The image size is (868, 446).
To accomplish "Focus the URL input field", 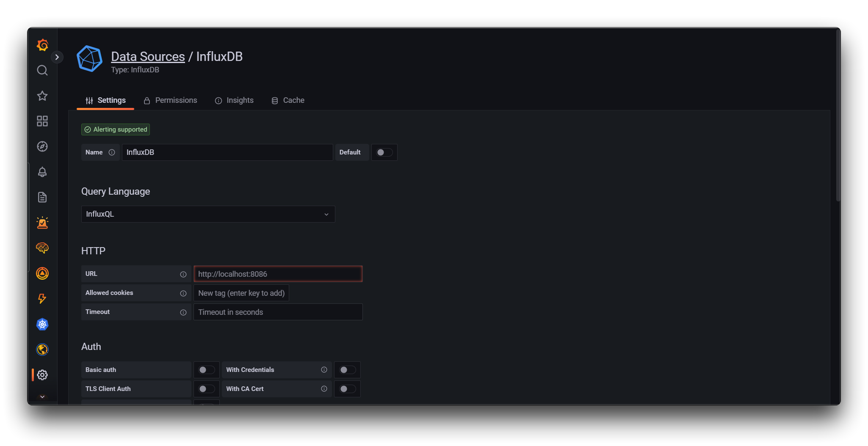I will (x=278, y=274).
